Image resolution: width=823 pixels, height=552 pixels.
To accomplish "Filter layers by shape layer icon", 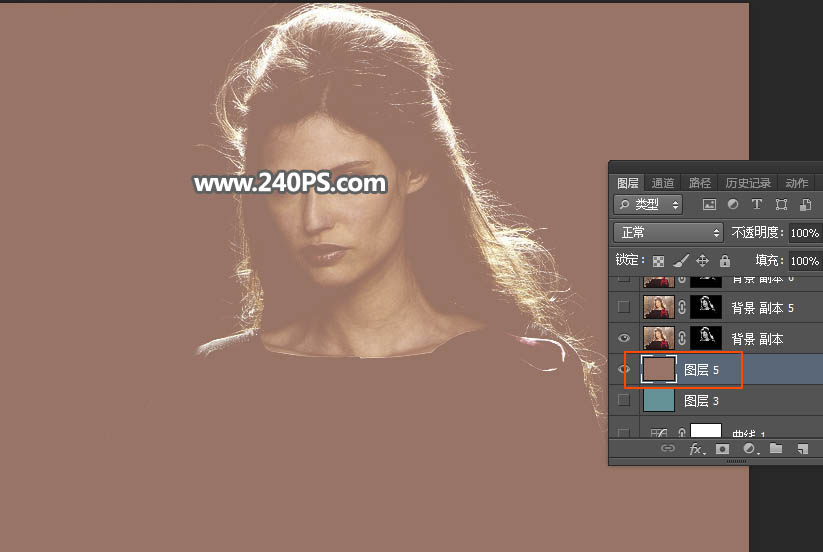I will click(x=781, y=205).
